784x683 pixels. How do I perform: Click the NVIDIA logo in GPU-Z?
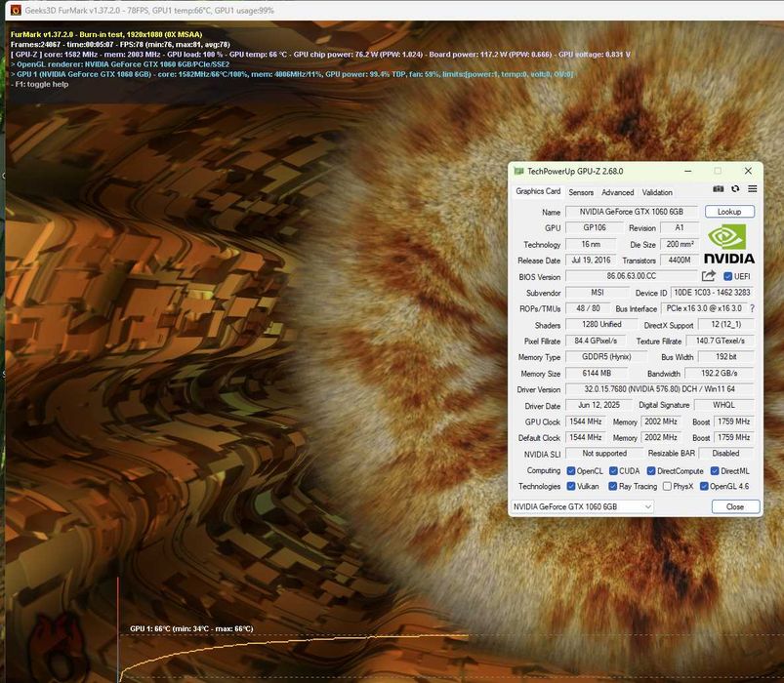coord(729,243)
